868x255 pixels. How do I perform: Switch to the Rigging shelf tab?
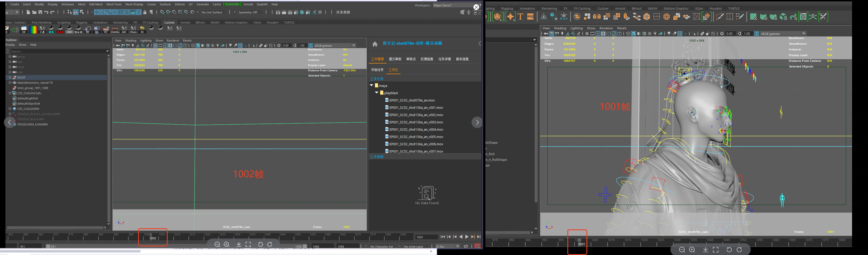(81, 22)
